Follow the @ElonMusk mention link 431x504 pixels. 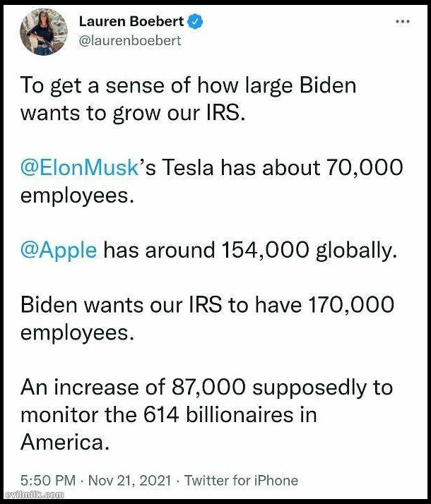pyautogui.click(x=79, y=167)
